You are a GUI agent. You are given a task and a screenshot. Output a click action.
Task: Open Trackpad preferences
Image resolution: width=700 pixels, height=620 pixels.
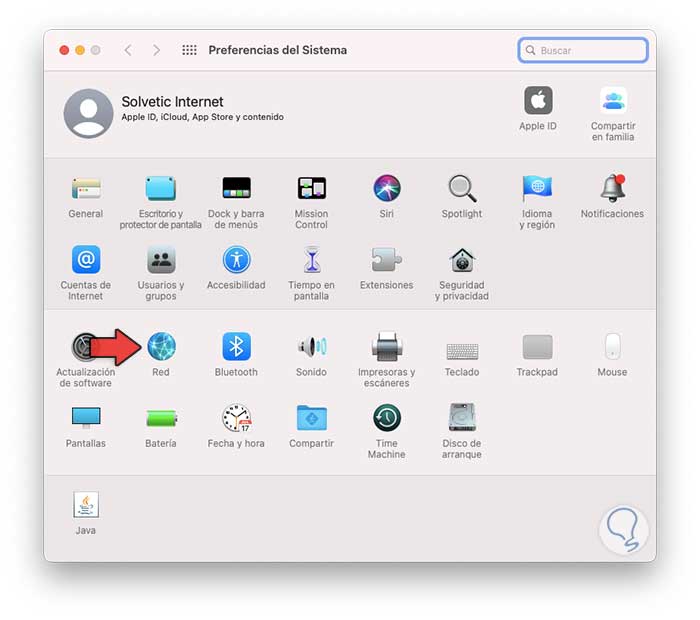(537, 346)
